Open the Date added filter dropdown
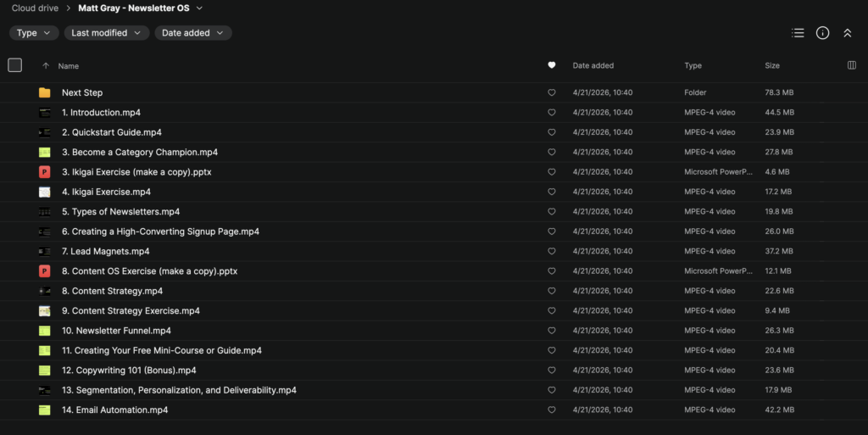 tap(192, 33)
